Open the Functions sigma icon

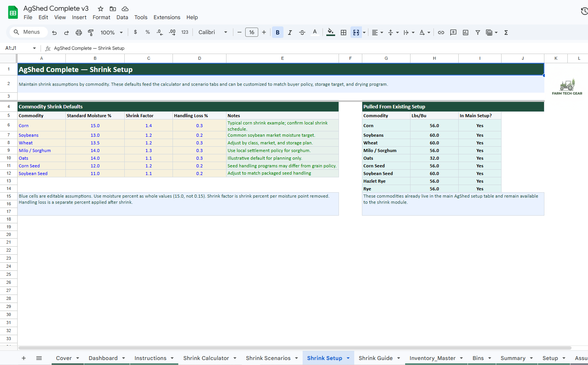coord(506,32)
